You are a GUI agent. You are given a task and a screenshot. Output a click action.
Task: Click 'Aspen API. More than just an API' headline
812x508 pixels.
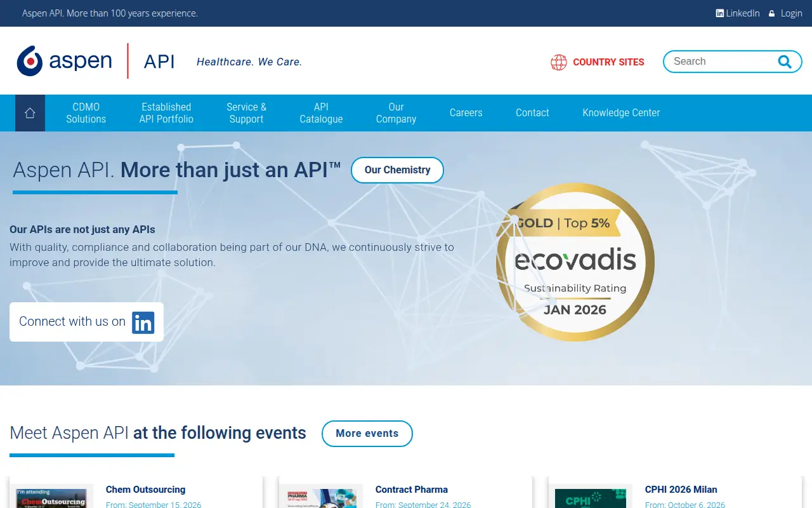pyautogui.click(x=177, y=170)
